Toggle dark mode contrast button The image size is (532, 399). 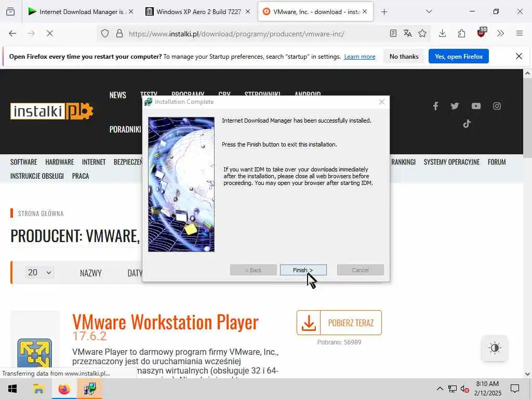(495, 348)
